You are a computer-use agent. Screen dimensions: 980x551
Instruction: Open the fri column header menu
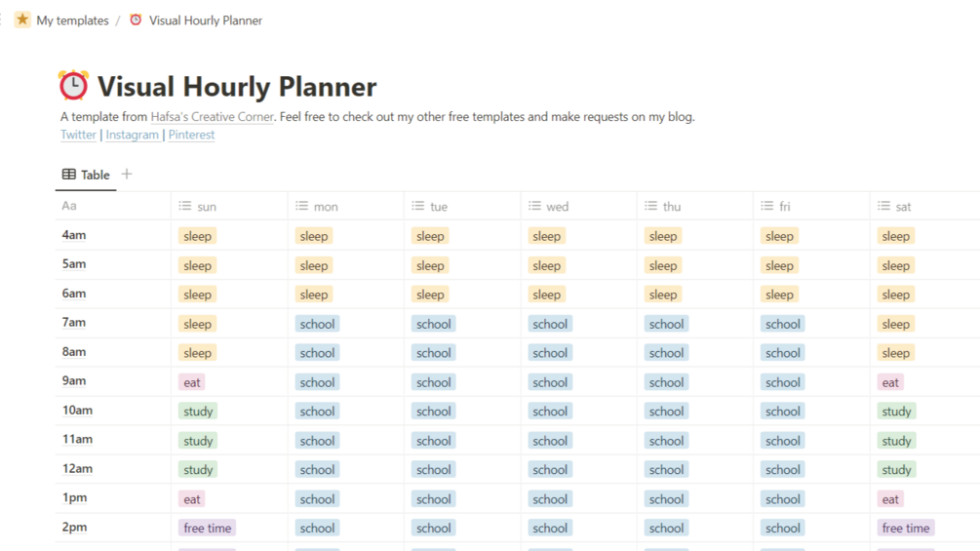click(x=784, y=207)
